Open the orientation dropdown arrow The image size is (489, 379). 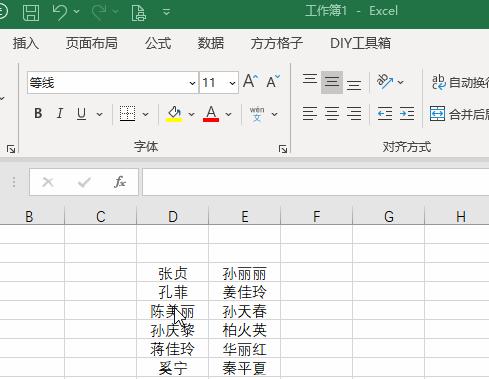tap(401, 82)
